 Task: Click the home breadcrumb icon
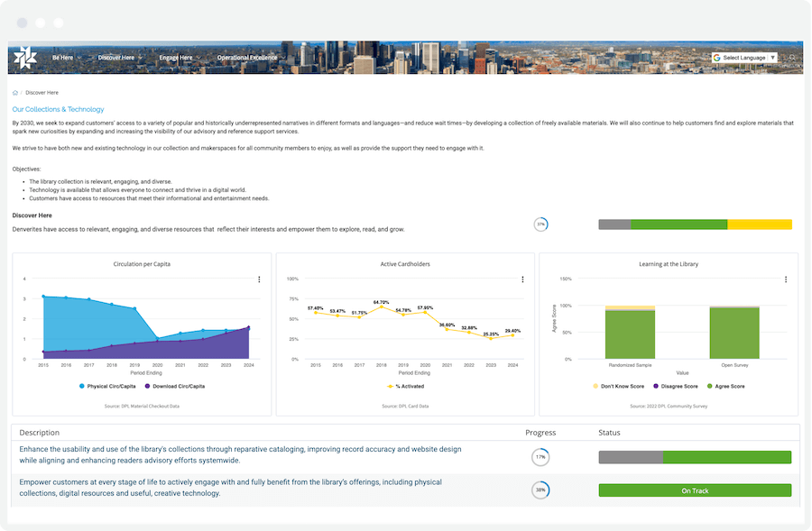click(x=14, y=91)
